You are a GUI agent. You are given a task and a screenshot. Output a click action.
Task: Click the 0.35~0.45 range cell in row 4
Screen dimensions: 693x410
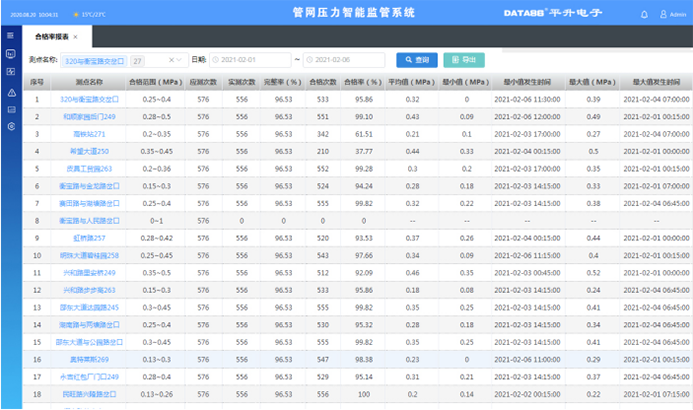pyautogui.click(x=156, y=151)
